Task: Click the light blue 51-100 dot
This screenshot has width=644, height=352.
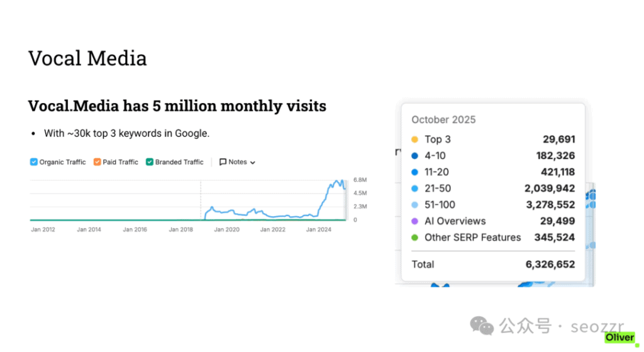Action: click(414, 205)
